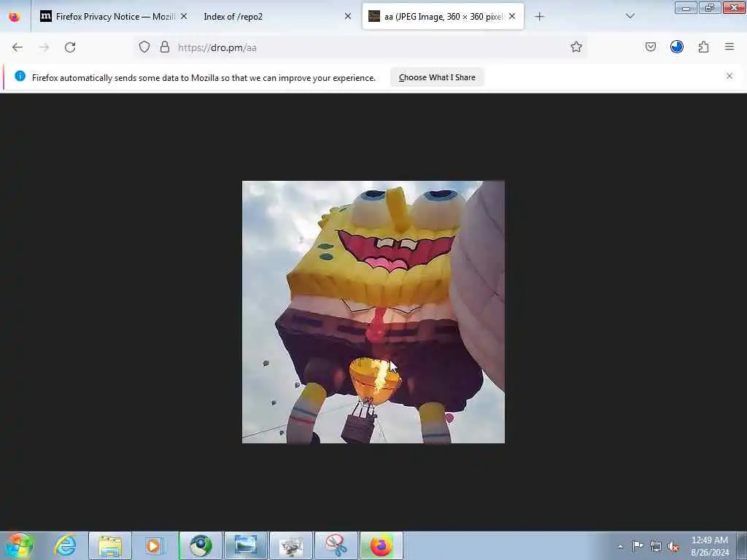The width and height of the screenshot is (747, 560).
Task: Open the Extensions puzzle icon
Action: point(704,47)
